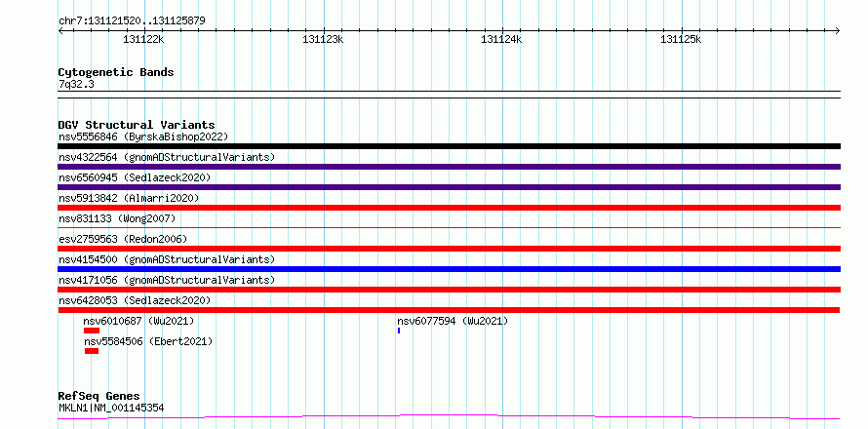Open the esv2759563 (Redon2006) label

[123, 239]
